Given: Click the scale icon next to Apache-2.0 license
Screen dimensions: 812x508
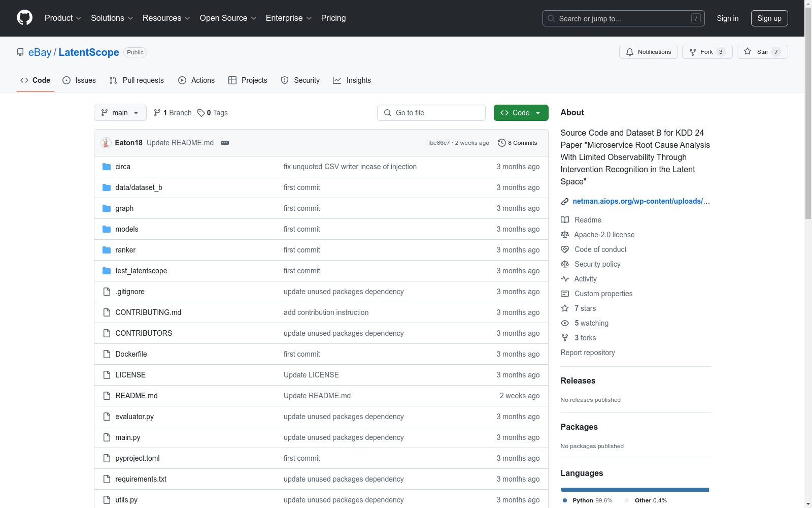Looking at the screenshot, I should [565, 235].
